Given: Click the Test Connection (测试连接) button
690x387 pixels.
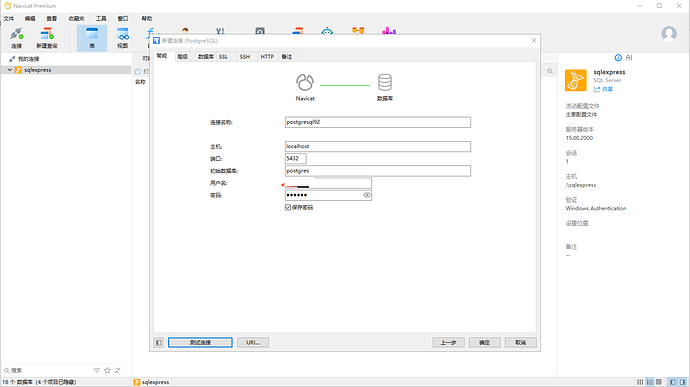Looking at the screenshot, I should [x=200, y=342].
